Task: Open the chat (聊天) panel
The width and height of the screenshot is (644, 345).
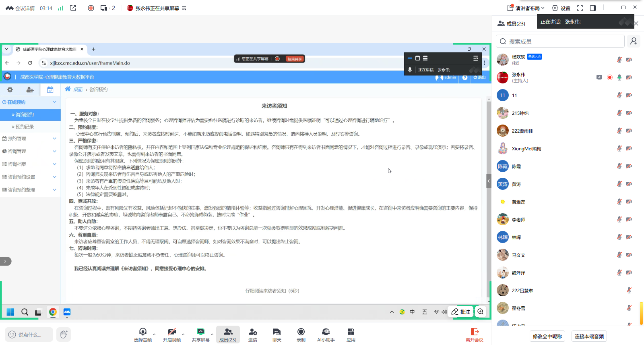Action: (x=277, y=335)
